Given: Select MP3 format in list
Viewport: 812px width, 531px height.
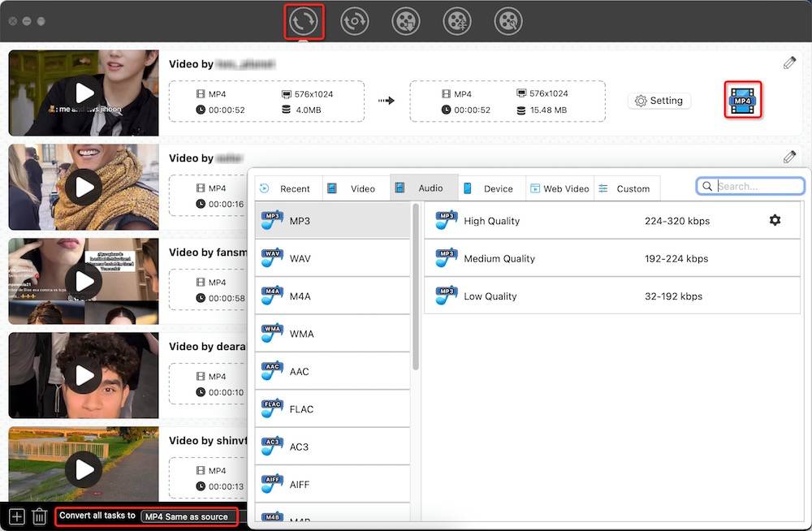Looking at the screenshot, I should pyautogui.click(x=332, y=221).
